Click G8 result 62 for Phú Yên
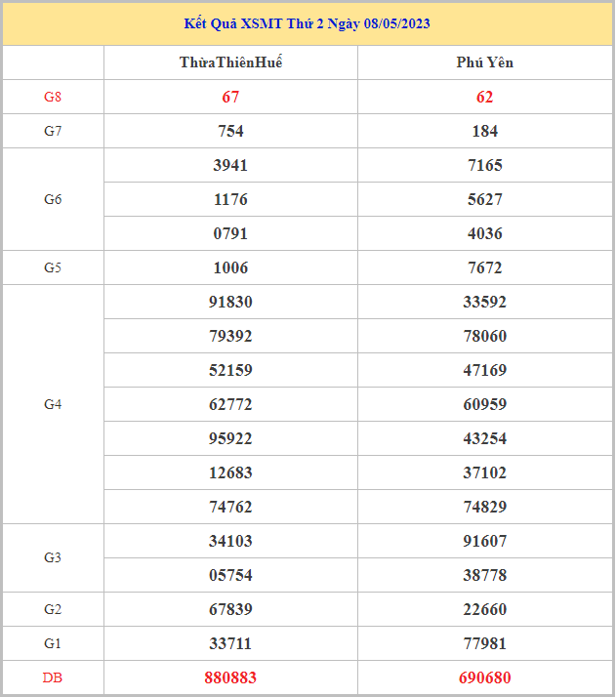The height and width of the screenshot is (697, 616). pos(484,97)
